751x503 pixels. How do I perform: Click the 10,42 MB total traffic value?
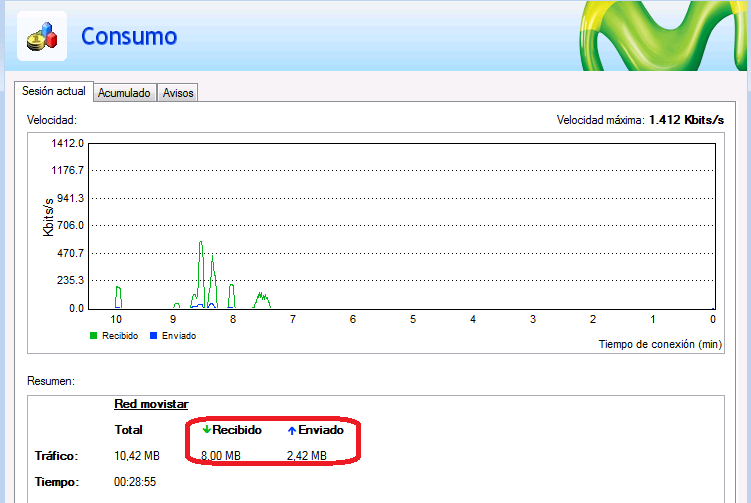coord(139,456)
